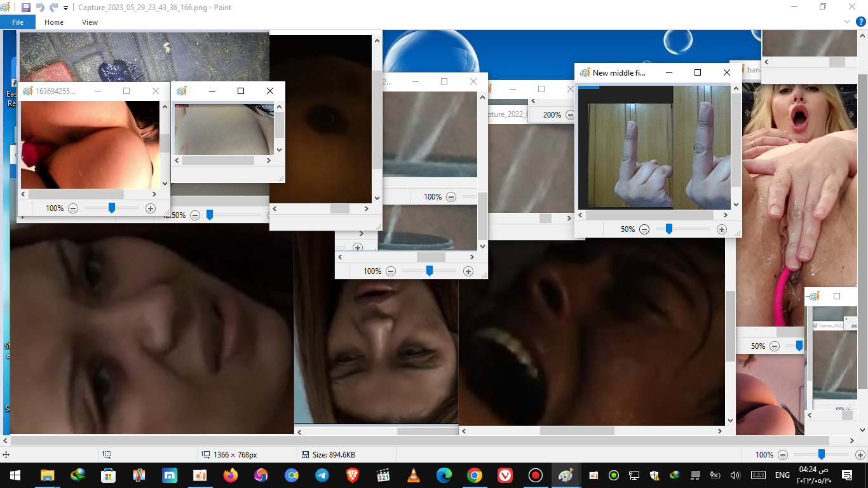
Task: Switch to the View ribbon tab
Action: pyautogui.click(x=90, y=22)
